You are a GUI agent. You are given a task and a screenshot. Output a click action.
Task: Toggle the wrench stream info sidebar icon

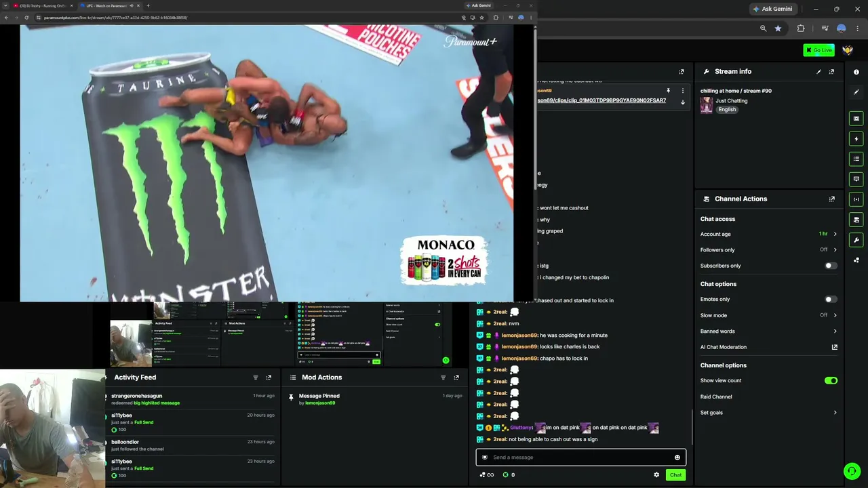856,241
